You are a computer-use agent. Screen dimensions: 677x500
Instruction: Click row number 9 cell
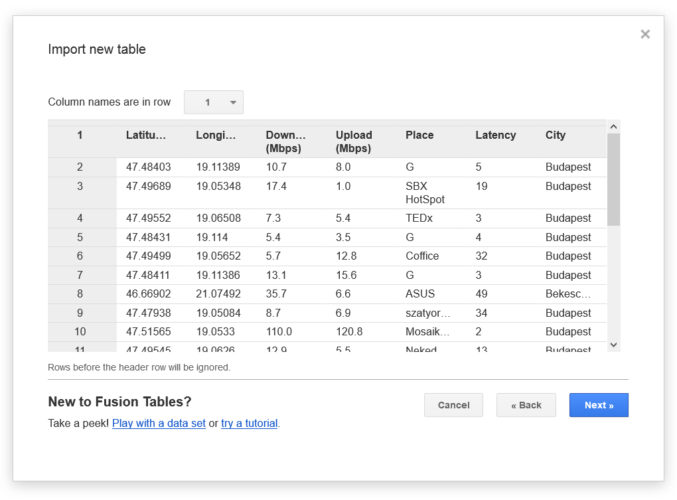point(80,313)
